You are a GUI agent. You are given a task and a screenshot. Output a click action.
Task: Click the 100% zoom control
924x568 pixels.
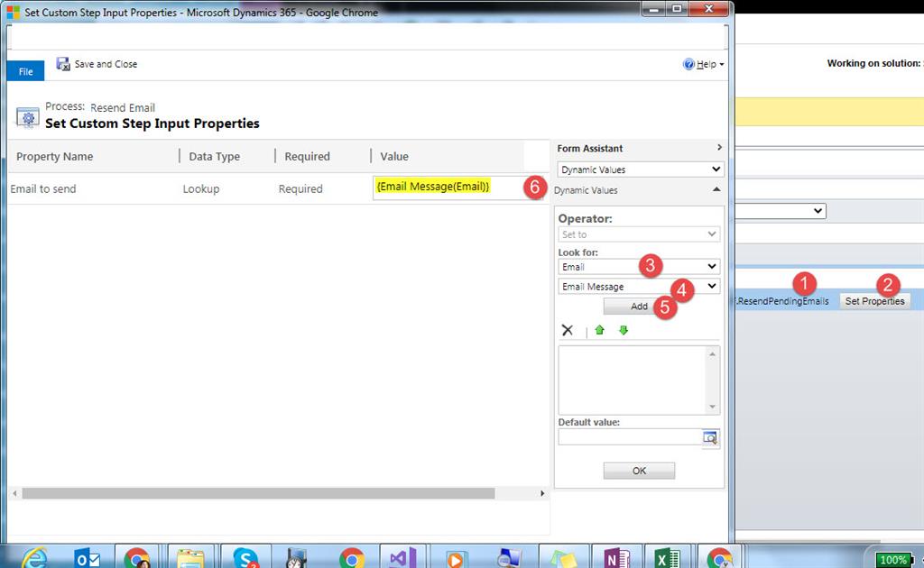click(x=892, y=558)
